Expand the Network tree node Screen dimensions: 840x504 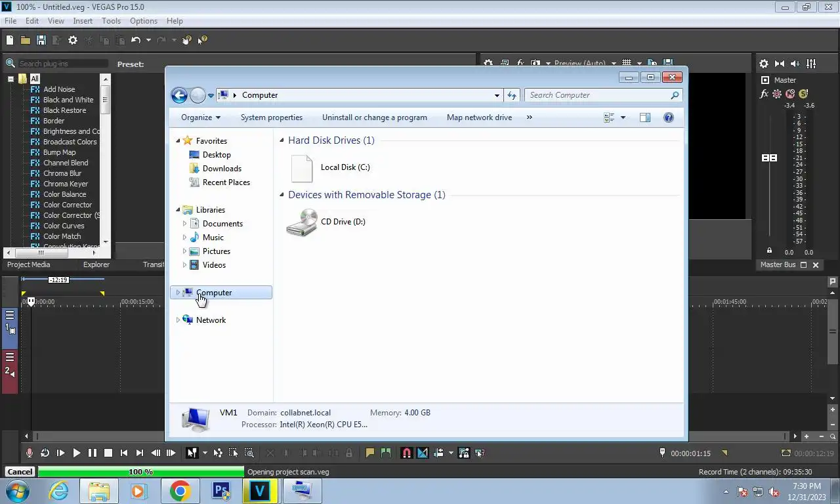(x=178, y=320)
